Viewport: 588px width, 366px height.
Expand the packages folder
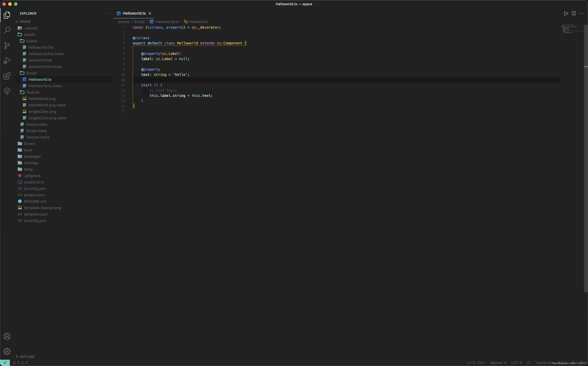pos(32,156)
